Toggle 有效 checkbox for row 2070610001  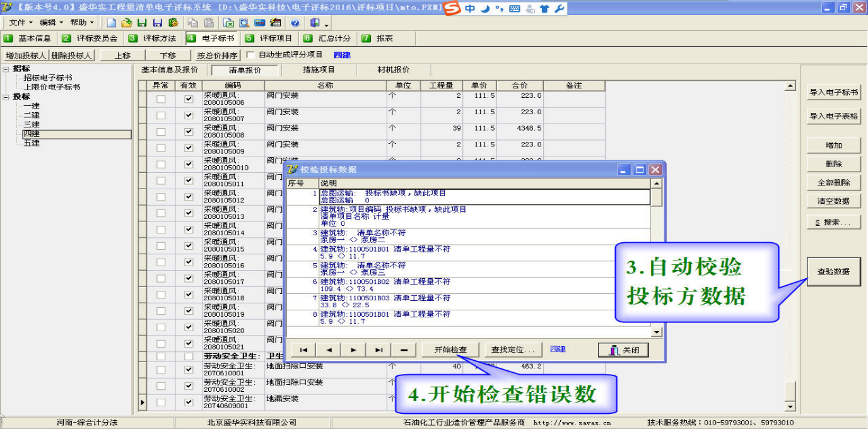click(x=188, y=370)
